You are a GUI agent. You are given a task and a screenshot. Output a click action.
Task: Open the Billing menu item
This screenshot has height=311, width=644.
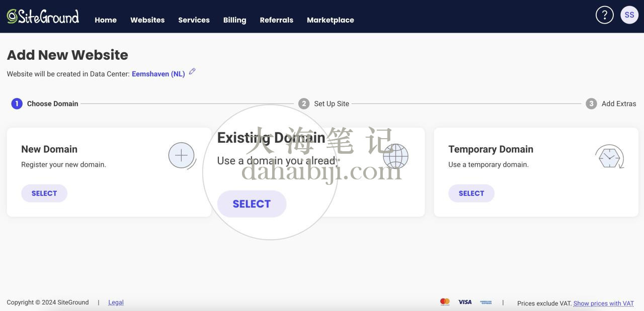234,20
